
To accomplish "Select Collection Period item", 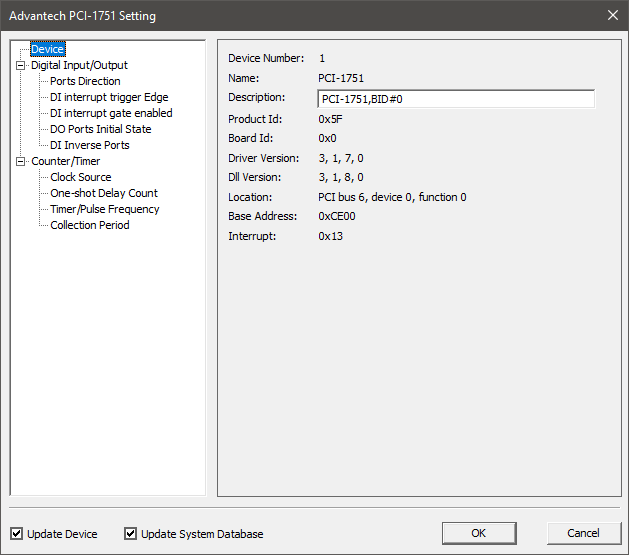I will pyautogui.click(x=90, y=225).
